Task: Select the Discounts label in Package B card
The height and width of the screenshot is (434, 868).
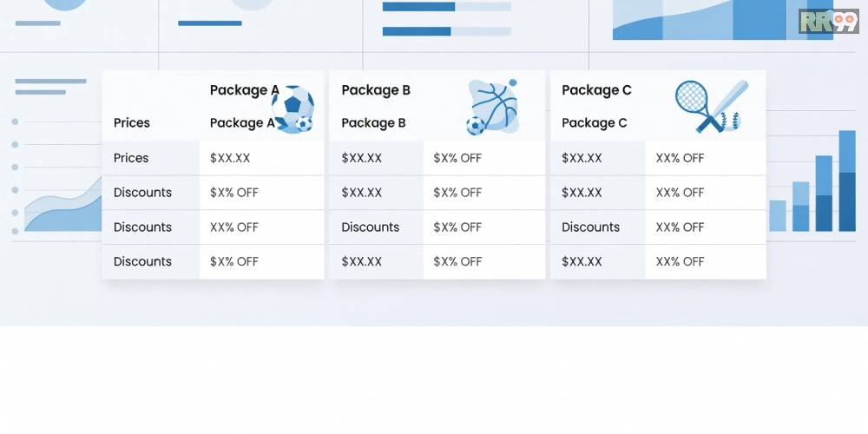Action: pyautogui.click(x=371, y=227)
